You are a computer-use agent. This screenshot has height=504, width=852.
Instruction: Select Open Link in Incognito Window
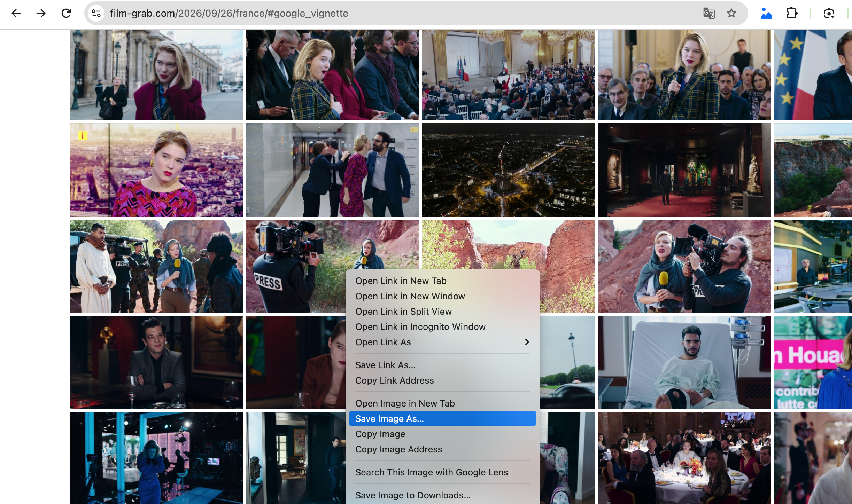coord(442,327)
